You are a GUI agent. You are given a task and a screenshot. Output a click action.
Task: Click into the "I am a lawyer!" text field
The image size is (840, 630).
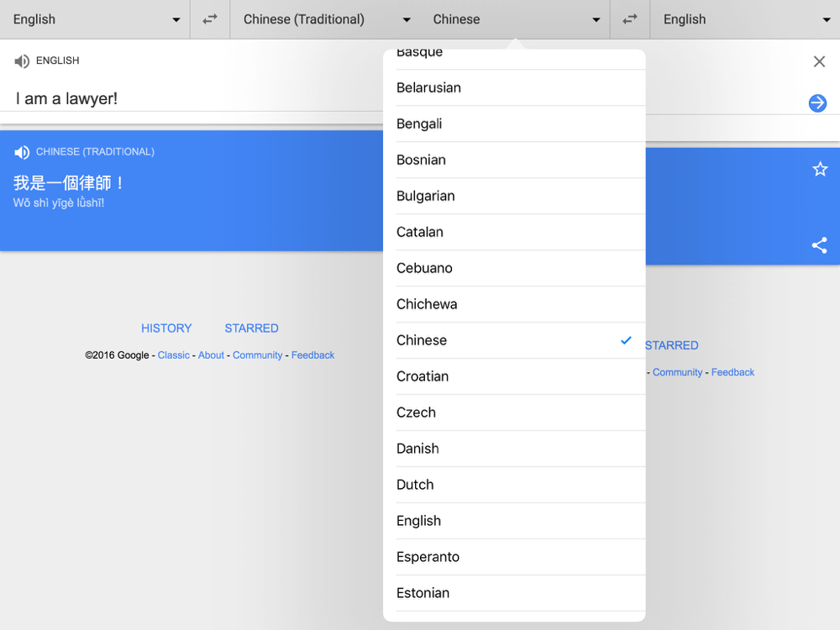coord(193,98)
